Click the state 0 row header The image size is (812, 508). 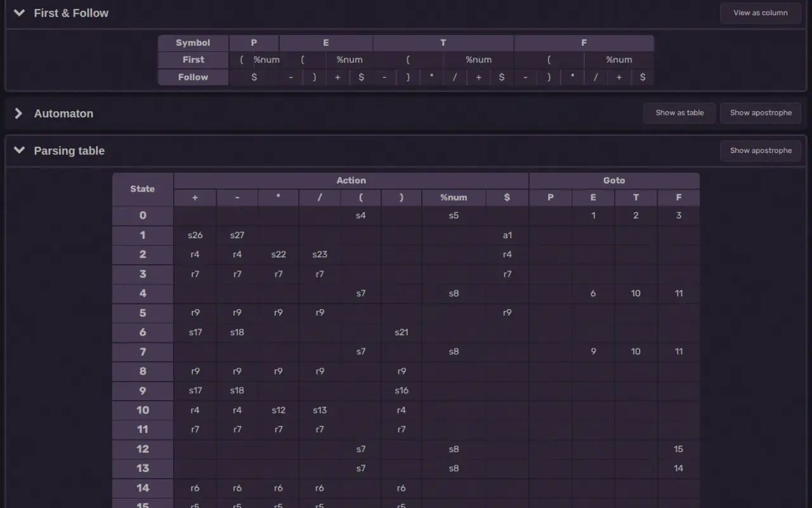[x=143, y=216]
